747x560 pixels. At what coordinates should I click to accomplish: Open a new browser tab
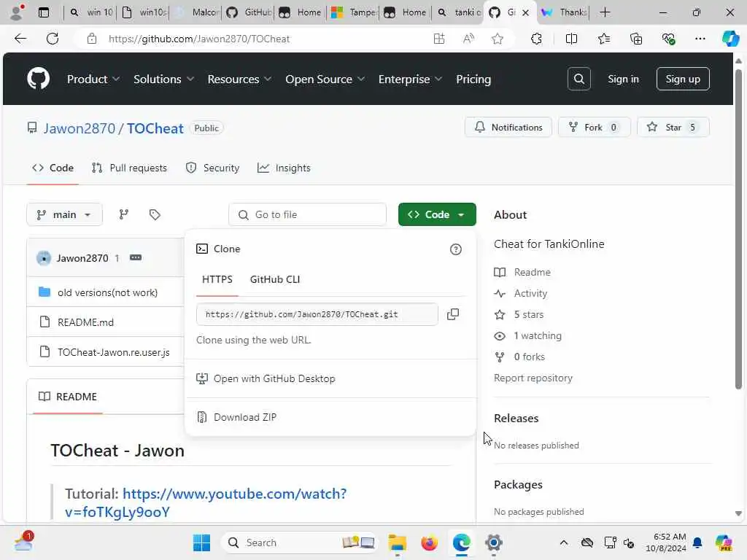(605, 12)
